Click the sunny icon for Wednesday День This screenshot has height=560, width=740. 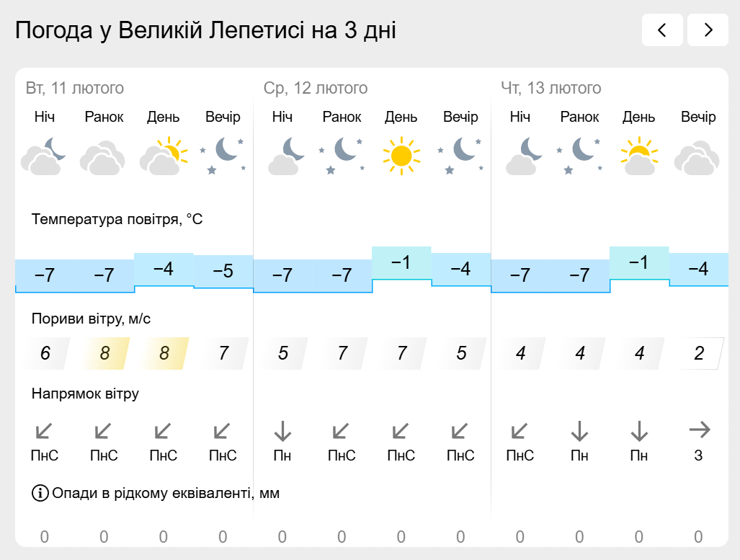401,156
